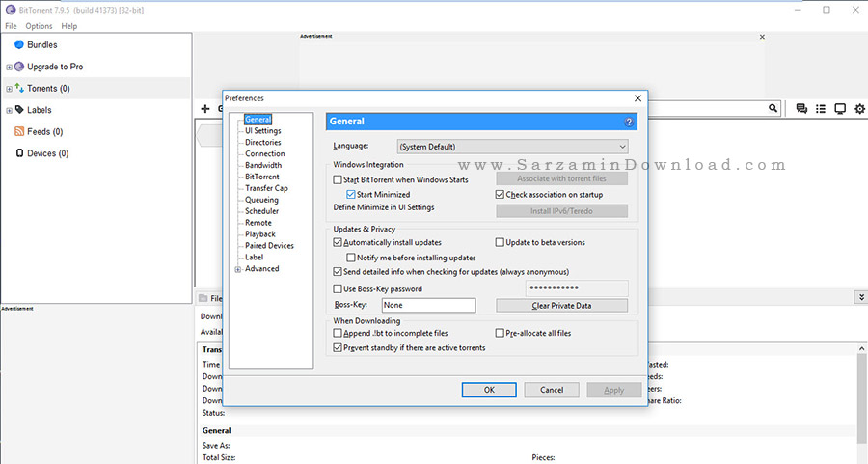Select Transfer Cap in preferences tree

[x=266, y=188]
